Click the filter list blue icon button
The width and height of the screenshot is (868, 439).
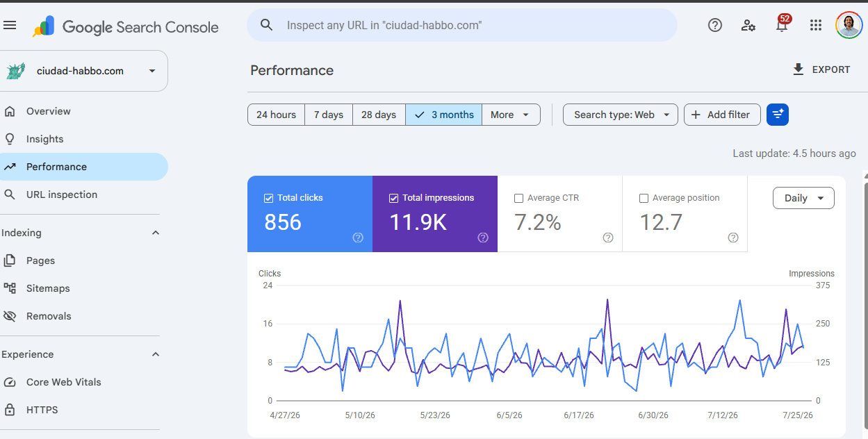pos(778,115)
